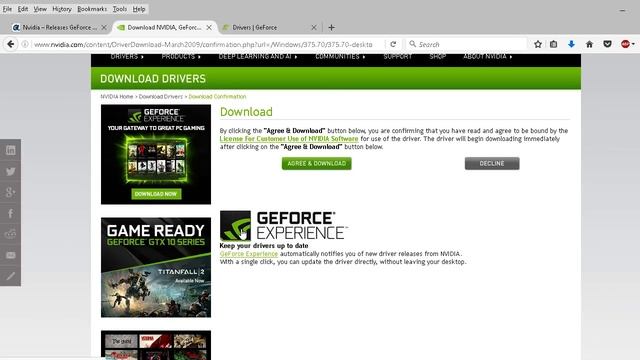Expand the COMMUNITIES navigation dropdown
The image size is (640, 360).
coord(340,57)
